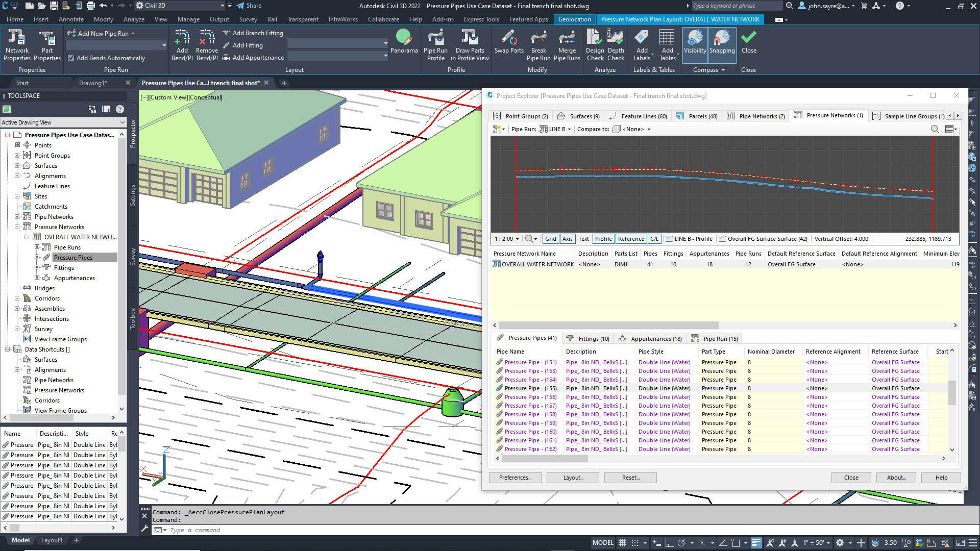Image resolution: width=980 pixels, height=551 pixels.
Task: Uncheck Add Bends Automatically
Action: [71, 58]
